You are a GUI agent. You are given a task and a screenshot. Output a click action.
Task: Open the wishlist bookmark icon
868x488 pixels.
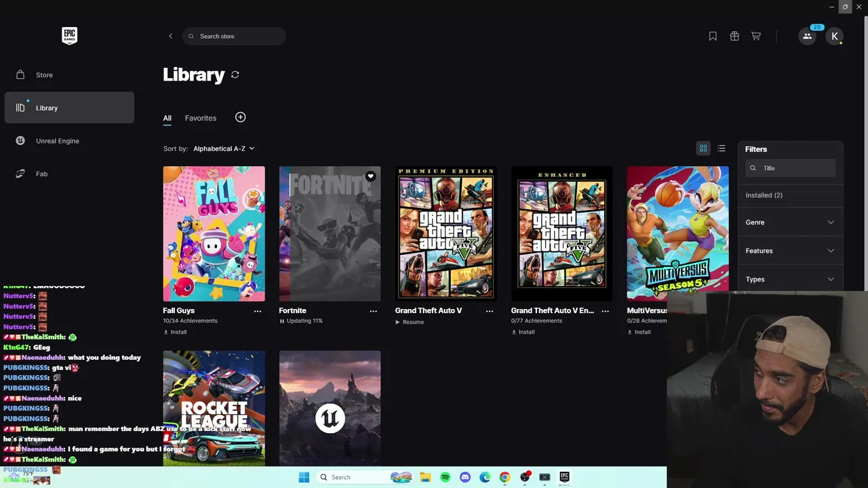[713, 36]
